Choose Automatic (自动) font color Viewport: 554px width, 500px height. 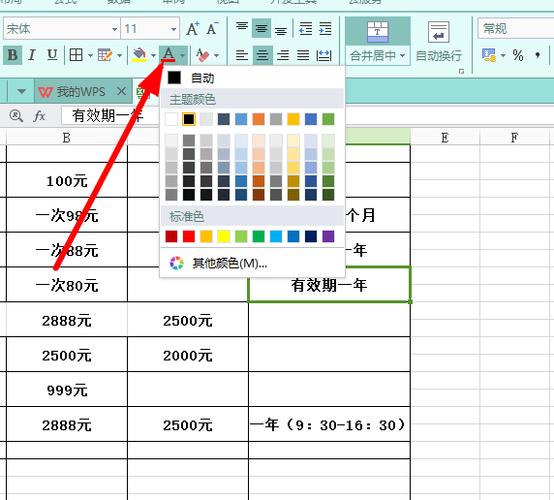coord(252,78)
